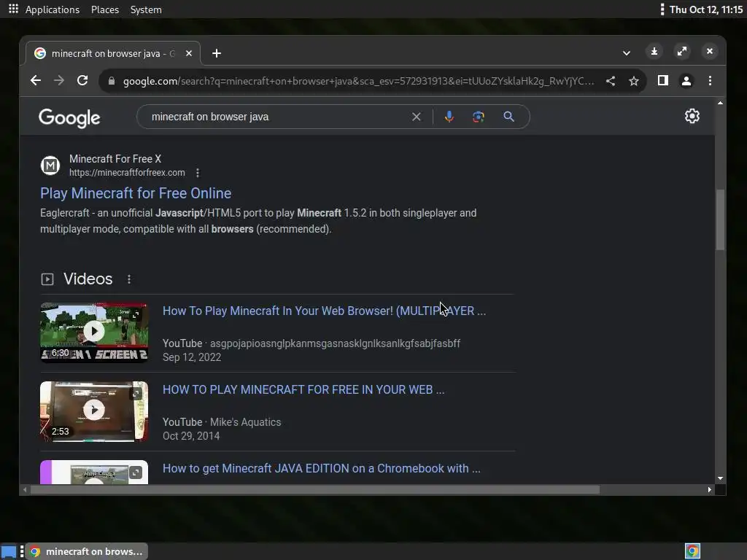Search by image with Google Lens

tap(479, 117)
